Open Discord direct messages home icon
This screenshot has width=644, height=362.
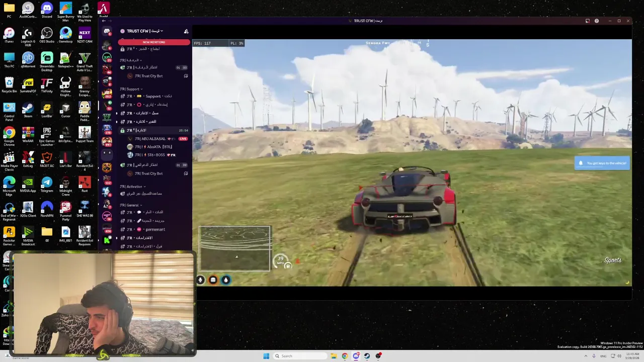pos(107,31)
